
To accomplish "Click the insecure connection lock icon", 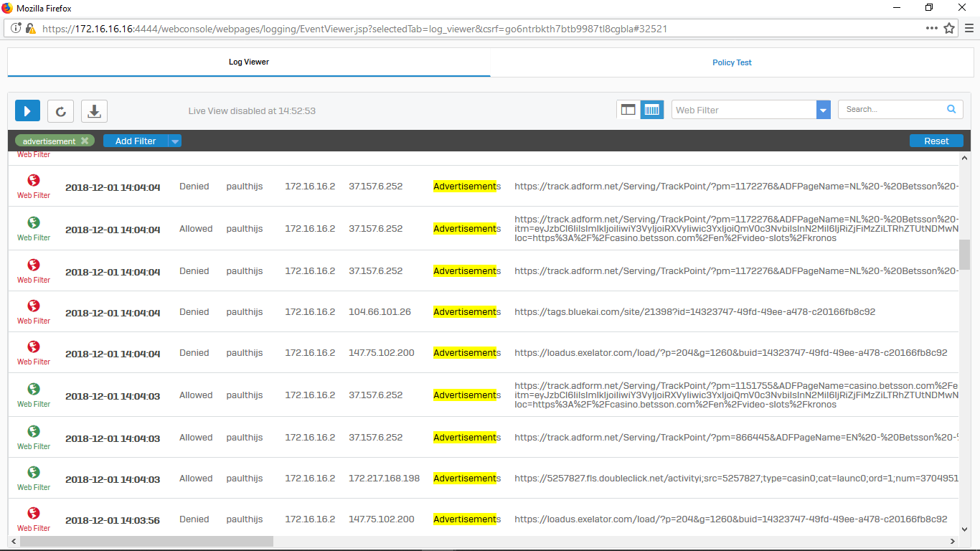I will coord(30,29).
